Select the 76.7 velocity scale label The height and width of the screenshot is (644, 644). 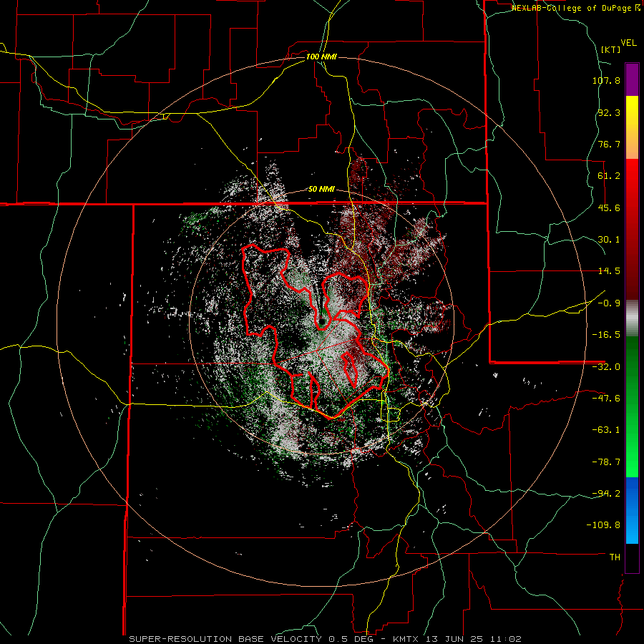609,144
